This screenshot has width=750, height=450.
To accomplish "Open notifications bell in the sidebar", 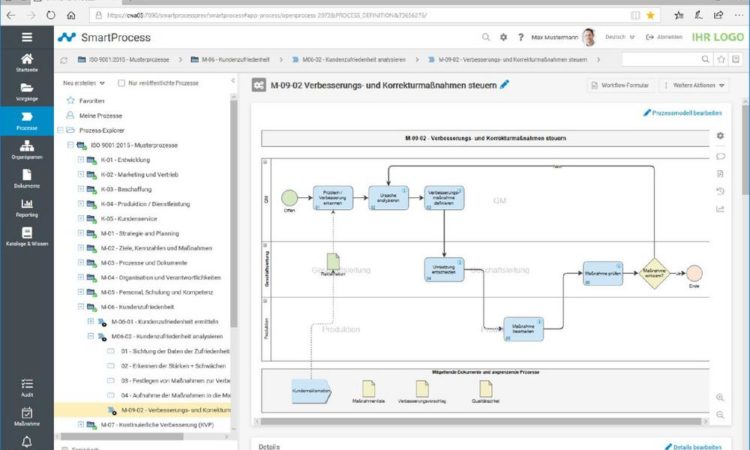I will click(27, 441).
